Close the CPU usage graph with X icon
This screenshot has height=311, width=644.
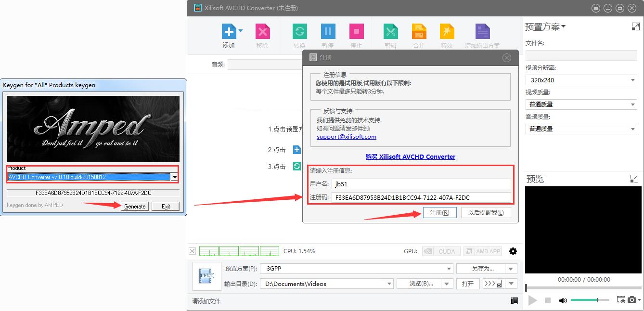pos(193,251)
